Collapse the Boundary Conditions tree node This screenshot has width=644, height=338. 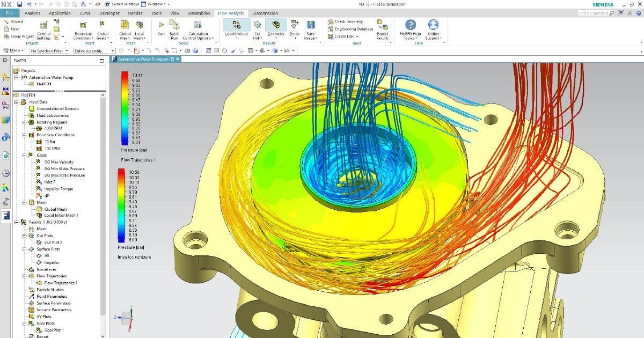pyautogui.click(x=24, y=135)
